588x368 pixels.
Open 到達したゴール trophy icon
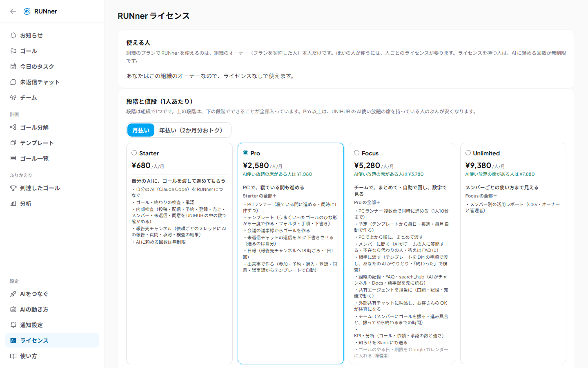click(x=13, y=188)
